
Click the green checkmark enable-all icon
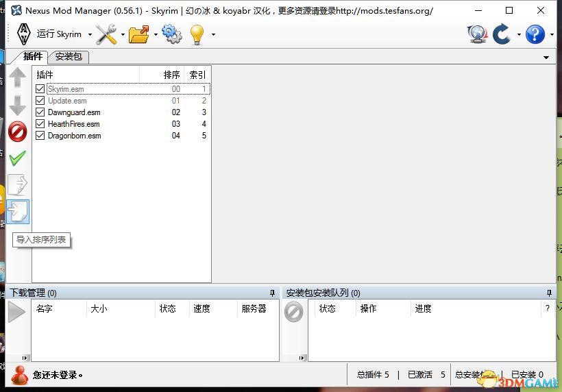pos(18,158)
